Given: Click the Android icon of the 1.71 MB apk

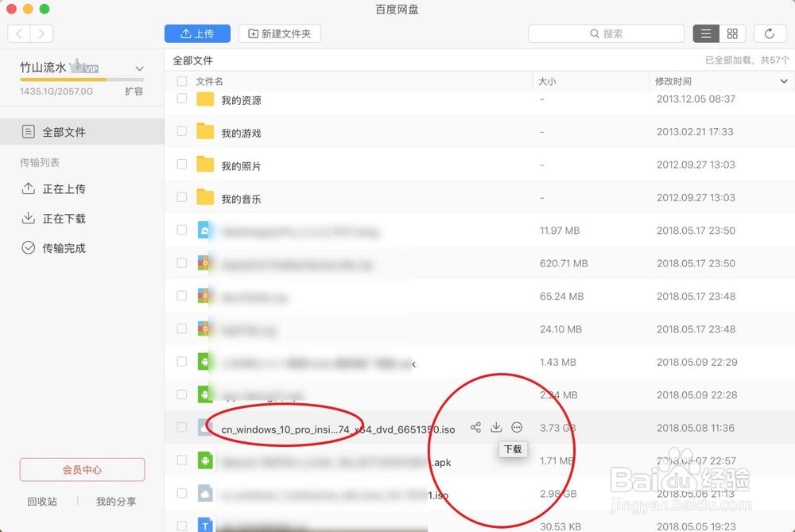Looking at the screenshot, I should pyautogui.click(x=204, y=460).
